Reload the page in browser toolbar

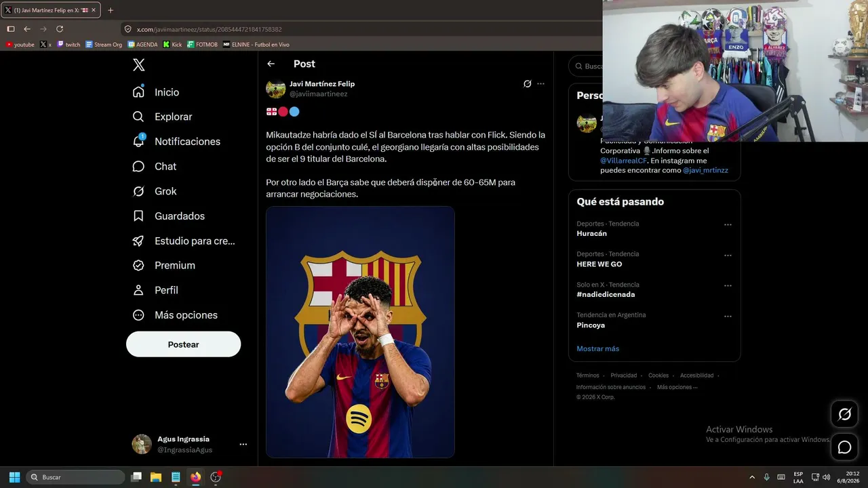click(60, 29)
